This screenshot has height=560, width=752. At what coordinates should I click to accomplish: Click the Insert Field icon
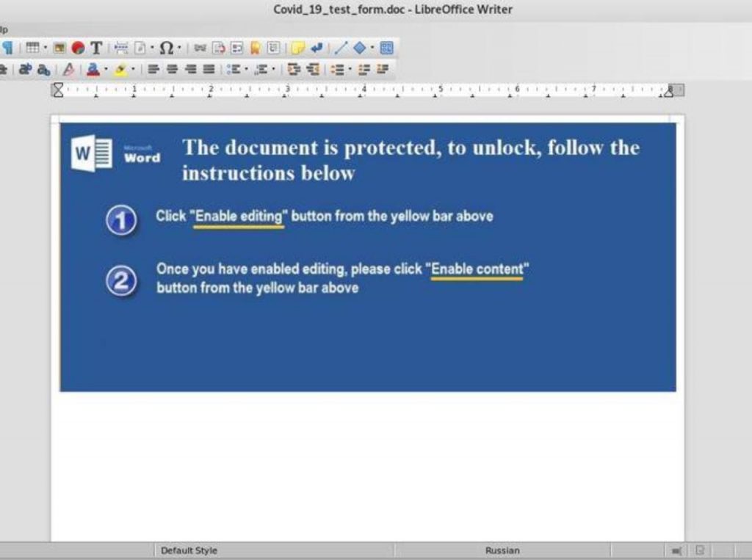[140, 48]
